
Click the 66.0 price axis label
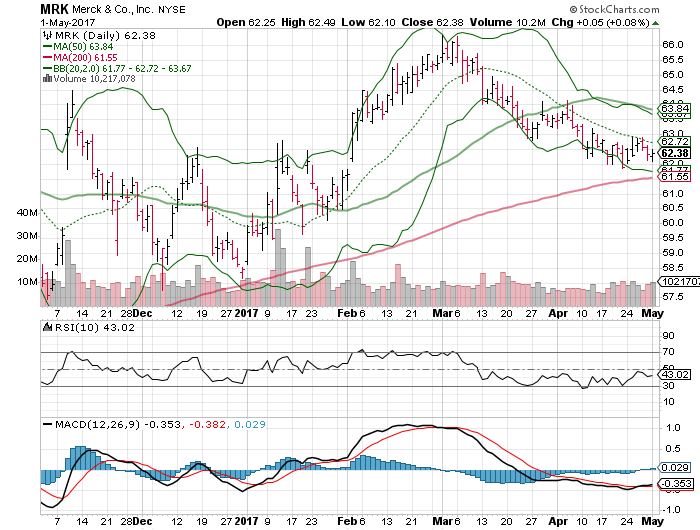pyautogui.click(x=673, y=45)
